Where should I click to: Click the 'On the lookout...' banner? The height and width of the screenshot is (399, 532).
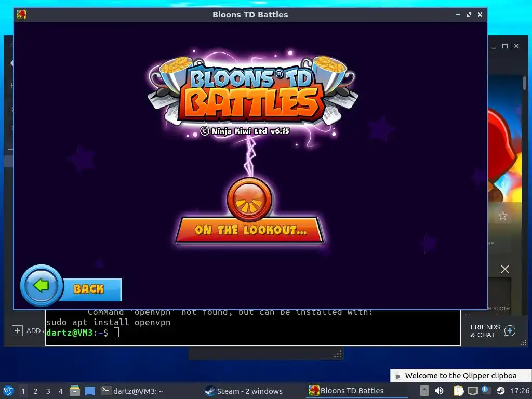pyautogui.click(x=250, y=230)
